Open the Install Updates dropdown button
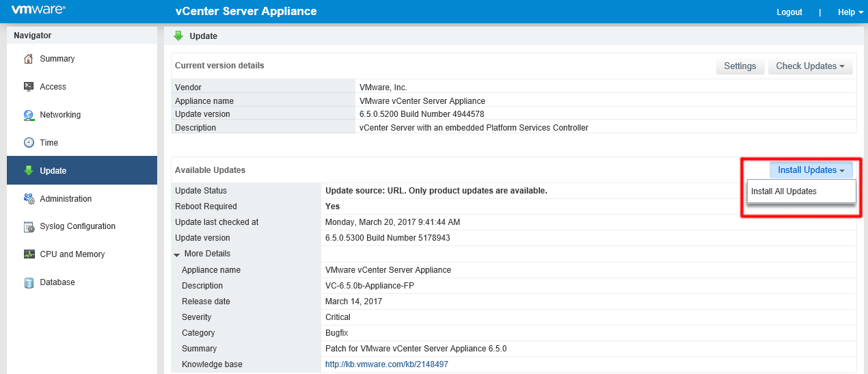 811,170
